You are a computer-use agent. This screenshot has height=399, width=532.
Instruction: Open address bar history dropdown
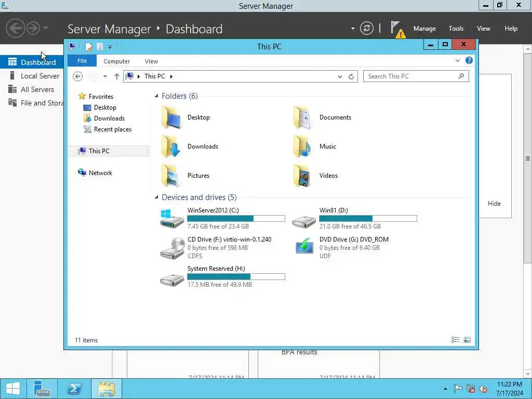[x=340, y=77]
